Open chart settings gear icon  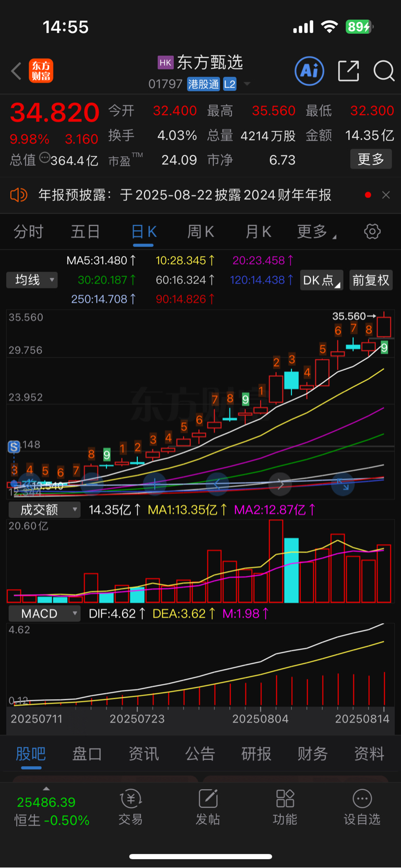coord(372,231)
